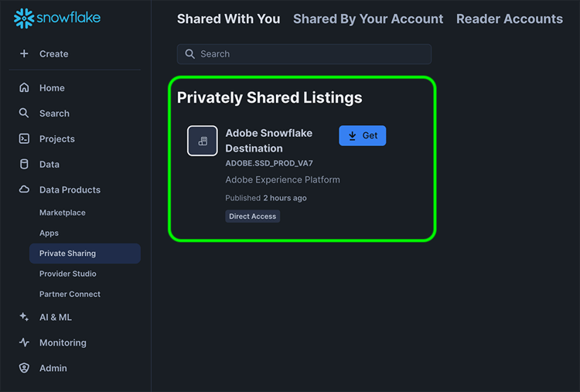Go to Provider Studio in sidebar

[x=68, y=274]
